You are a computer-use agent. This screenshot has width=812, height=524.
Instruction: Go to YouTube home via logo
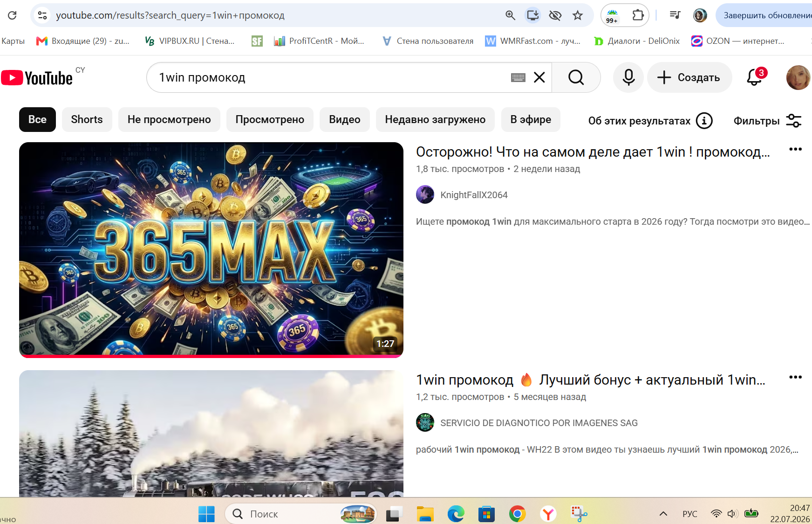point(37,78)
